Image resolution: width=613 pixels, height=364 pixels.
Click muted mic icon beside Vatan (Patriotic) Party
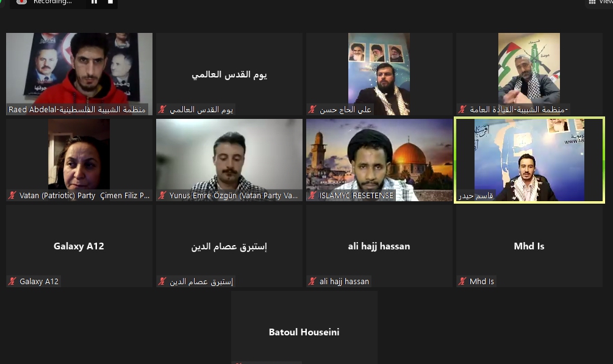pos(13,195)
